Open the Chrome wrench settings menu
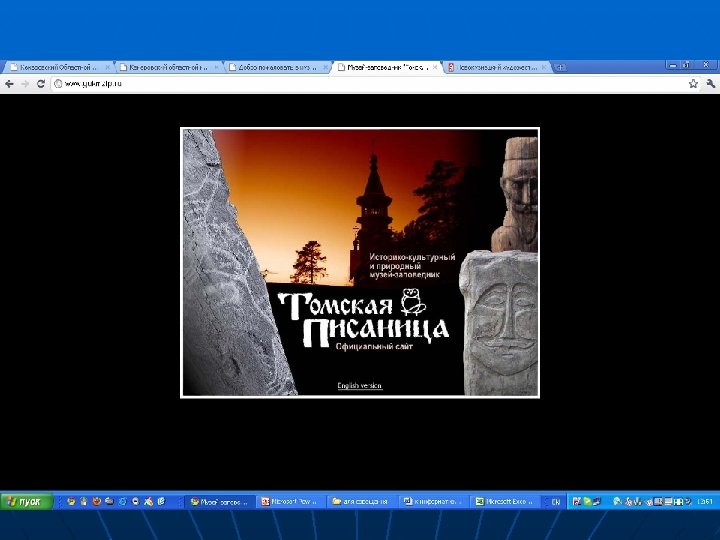Viewport: 720px width, 540px height. 710,84
